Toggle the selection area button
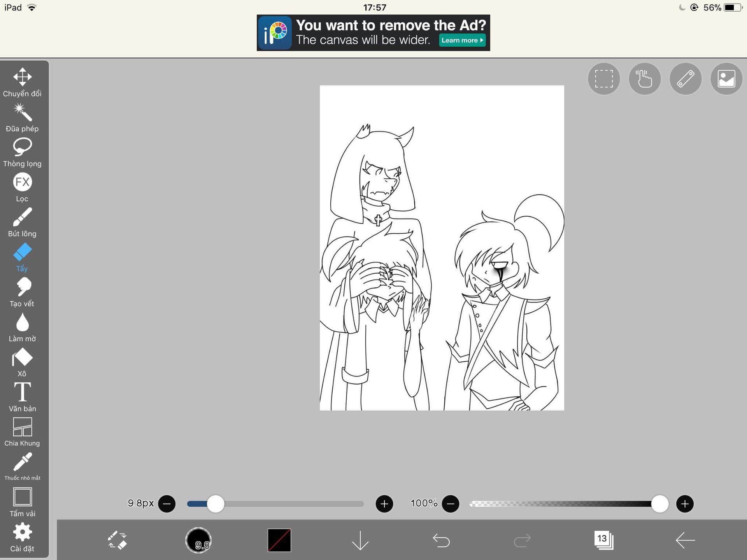747x560 pixels. 604,79
